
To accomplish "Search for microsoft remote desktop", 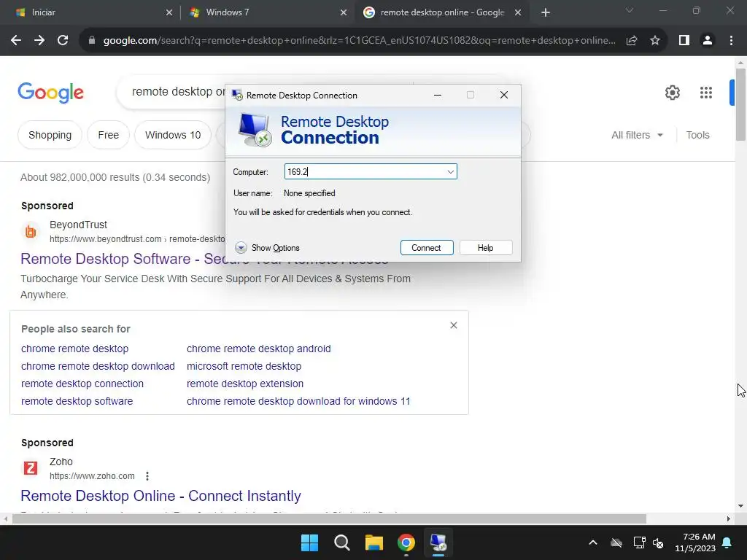I will (x=244, y=366).
